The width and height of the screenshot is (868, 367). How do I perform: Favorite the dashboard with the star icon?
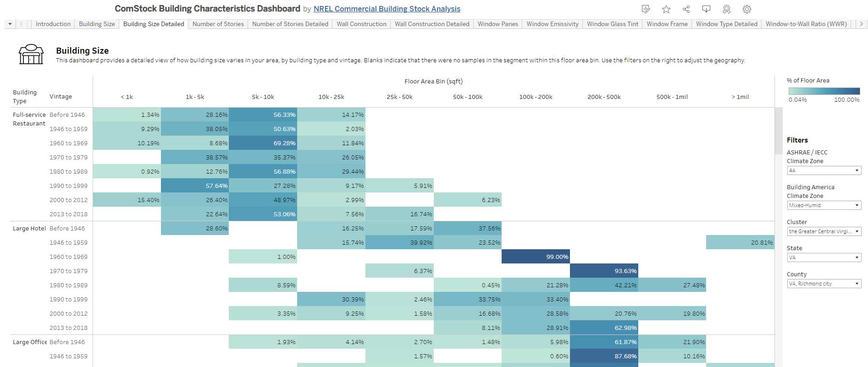click(x=666, y=9)
